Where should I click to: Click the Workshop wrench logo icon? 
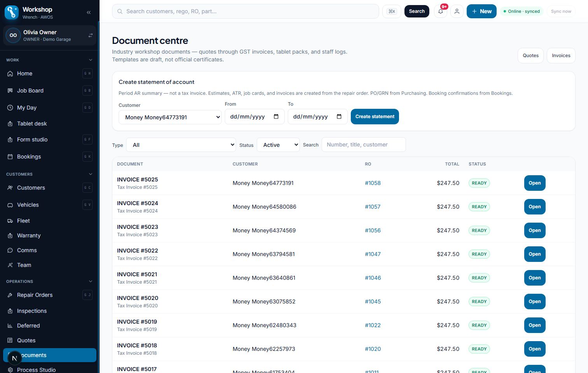(12, 12)
